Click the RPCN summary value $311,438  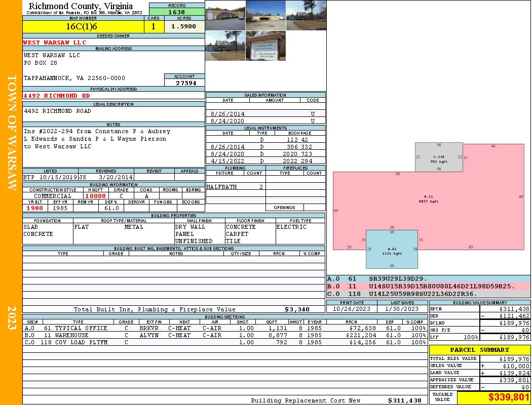514,309
